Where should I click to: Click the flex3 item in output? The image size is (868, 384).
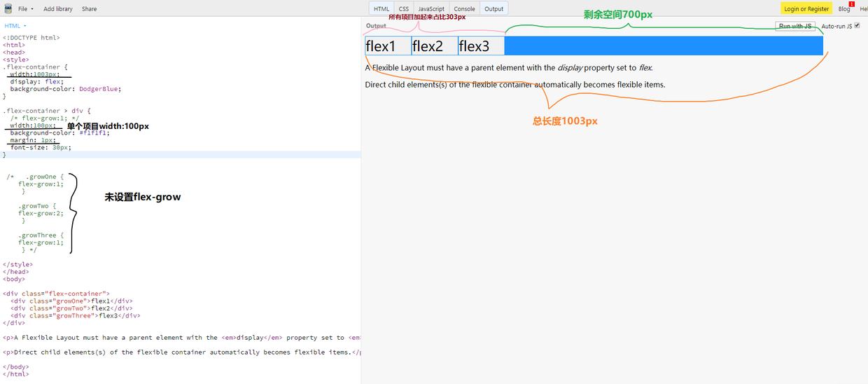coord(482,46)
